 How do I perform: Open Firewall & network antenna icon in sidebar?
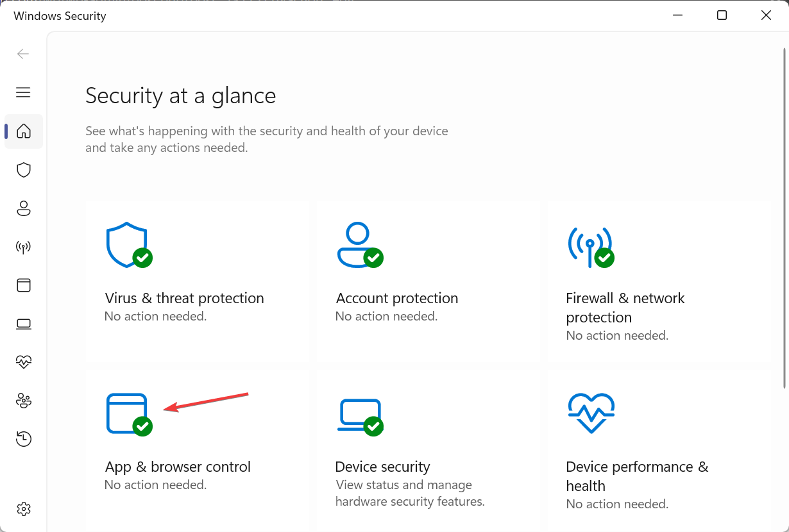click(x=24, y=247)
